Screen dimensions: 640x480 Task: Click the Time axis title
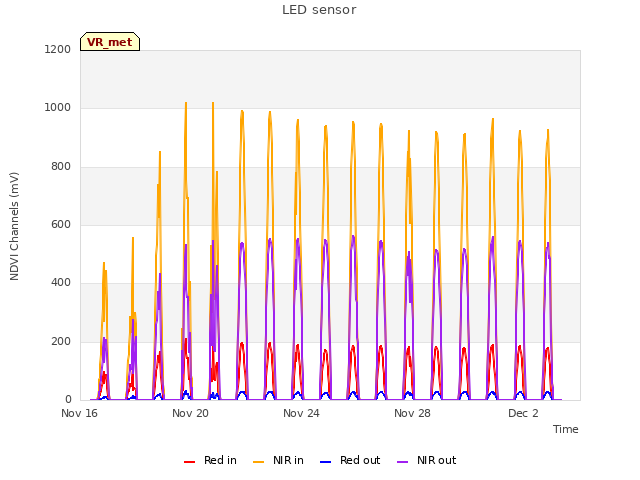pyautogui.click(x=565, y=429)
